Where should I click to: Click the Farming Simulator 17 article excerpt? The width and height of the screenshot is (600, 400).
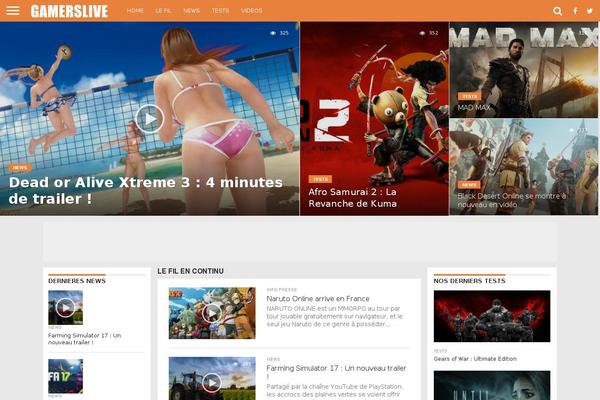click(334, 390)
